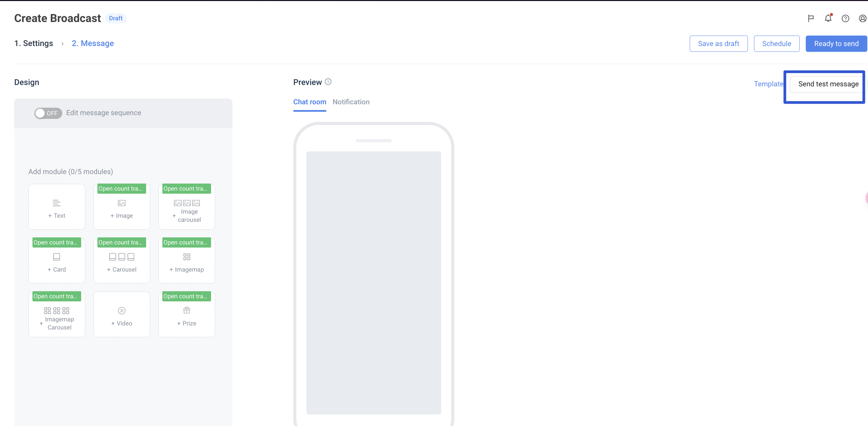Switch to the Notification preview tab

click(x=351, y=102)
